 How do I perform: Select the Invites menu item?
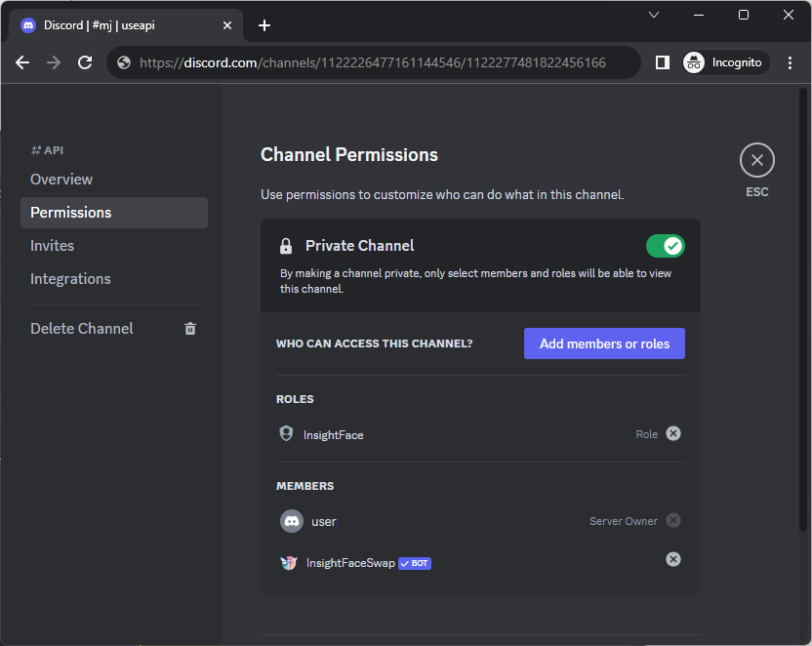pyautogui.click(x=53, y=246)
